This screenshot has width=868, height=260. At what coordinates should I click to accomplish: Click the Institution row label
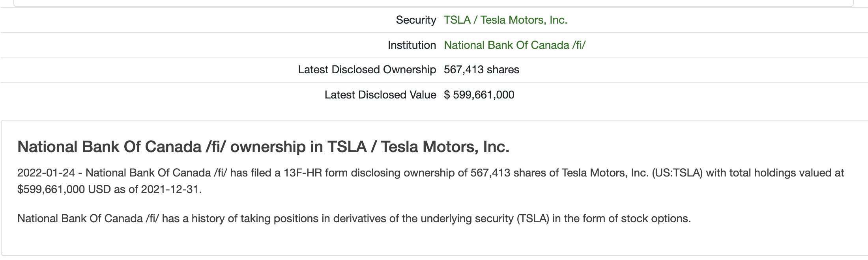[x=412, y=45]
